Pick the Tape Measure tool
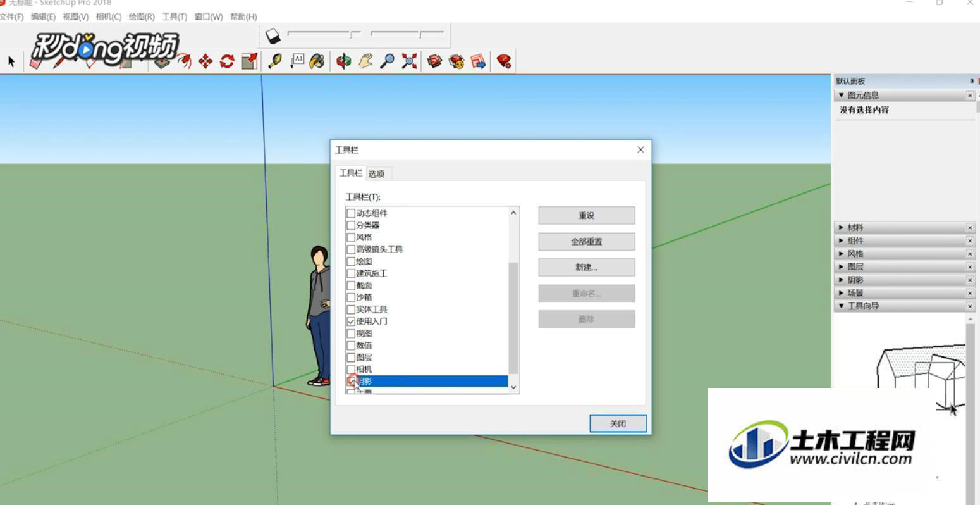Screen dimensions: 980x505 (275, 61)
